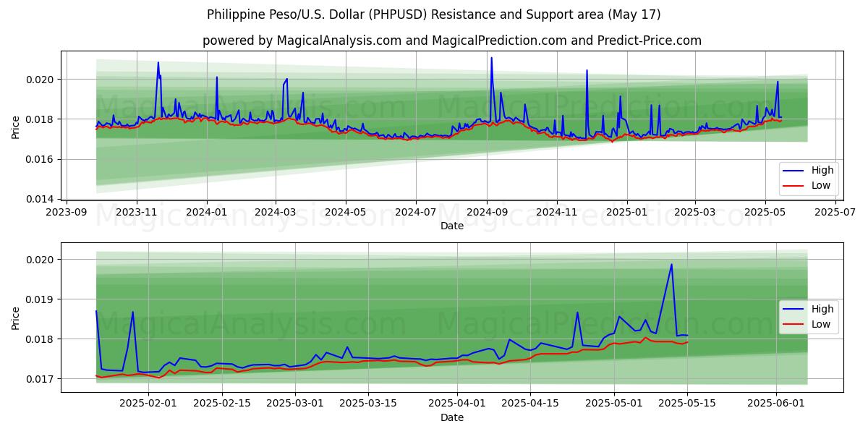868x434 pixels.
Task: Click 'High' in the lower chart legend
Action: 822,309
